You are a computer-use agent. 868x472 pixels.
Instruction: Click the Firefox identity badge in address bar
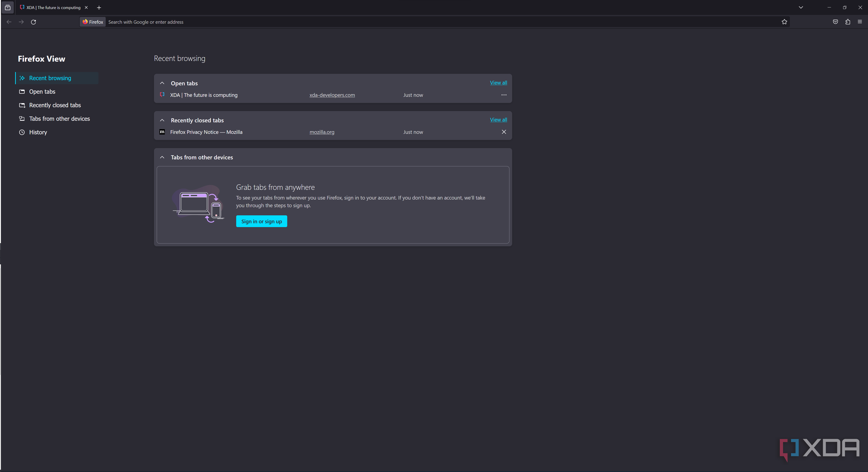click(93, 22)
